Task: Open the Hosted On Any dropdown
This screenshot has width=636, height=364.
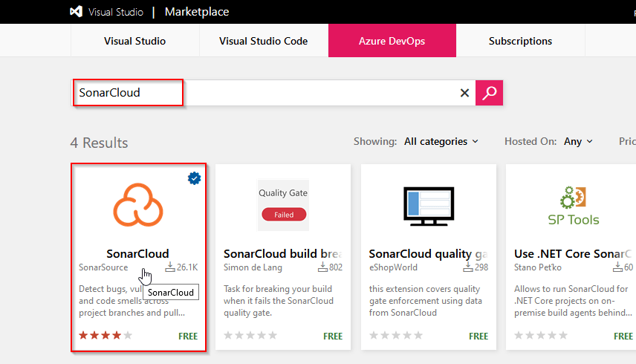Action: click(x=578, y=141)
